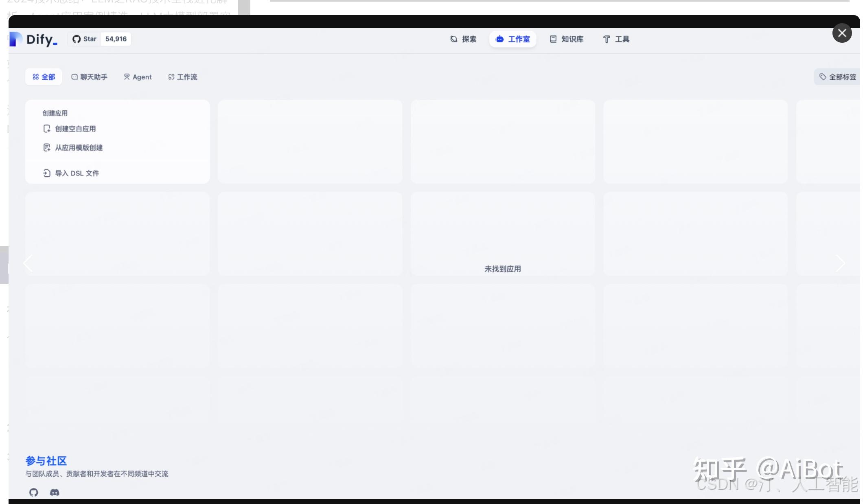Click the 54,916 star count badge

click(115, 39)
